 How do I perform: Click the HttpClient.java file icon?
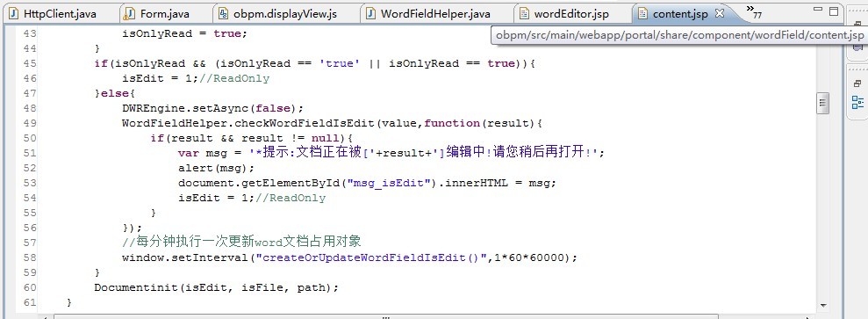click(x=14, y=14)
